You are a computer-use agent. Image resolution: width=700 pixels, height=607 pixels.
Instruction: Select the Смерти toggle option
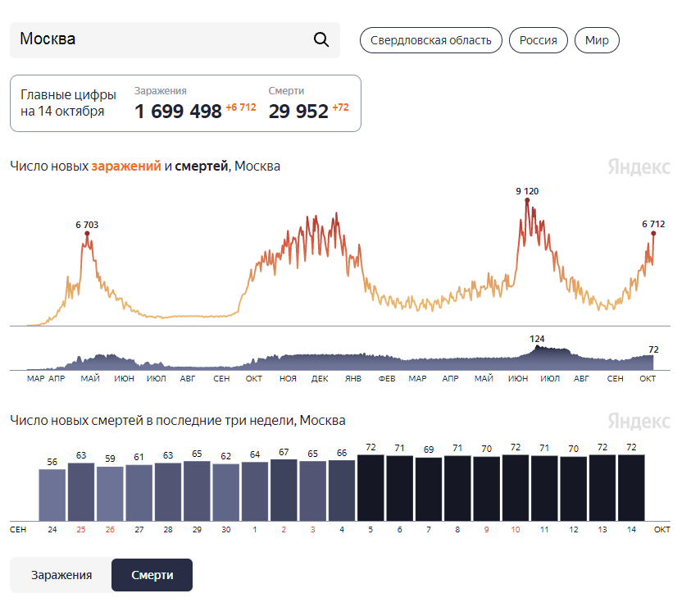point(152,575)
